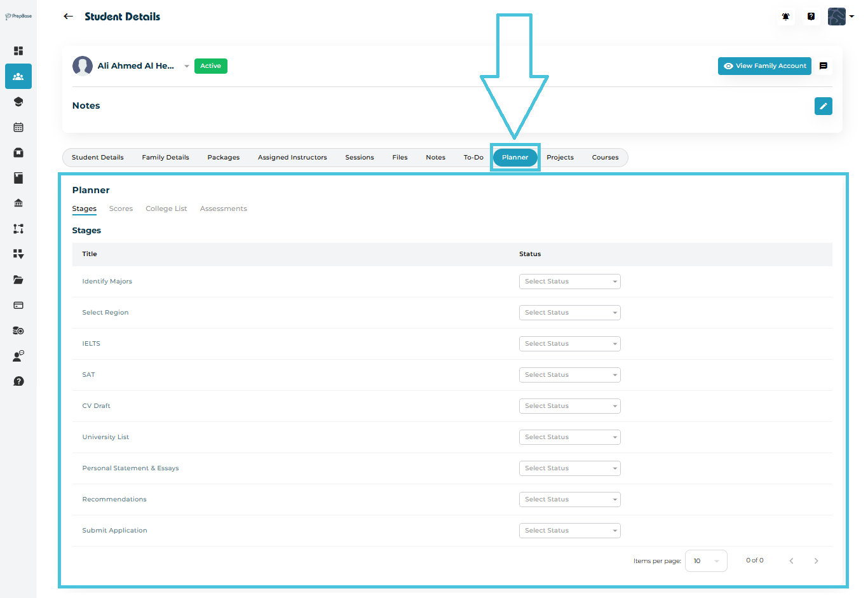
Task: Click the graduation cap sidebar icon
Action: tap(18, 102)
